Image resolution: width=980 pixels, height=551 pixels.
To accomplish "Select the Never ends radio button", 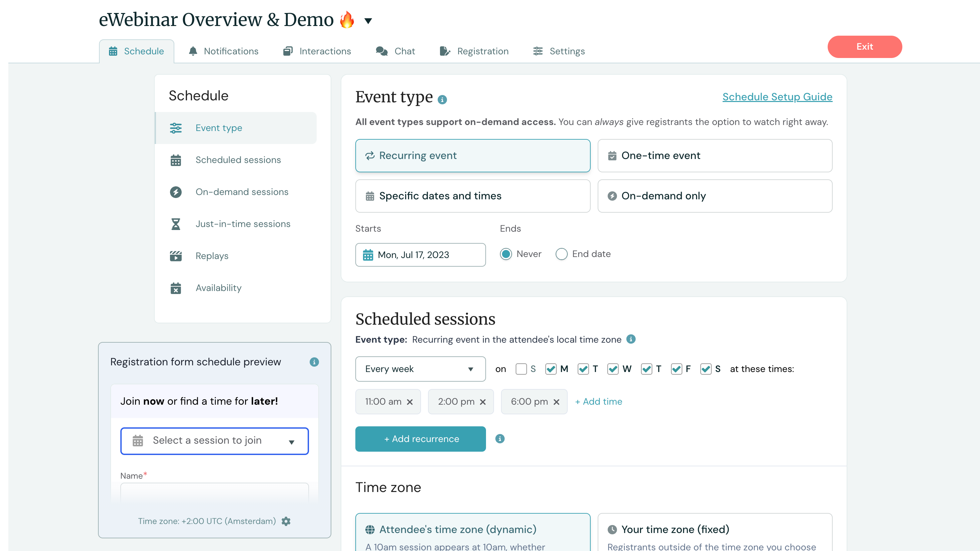I will (x=506, y=254).
